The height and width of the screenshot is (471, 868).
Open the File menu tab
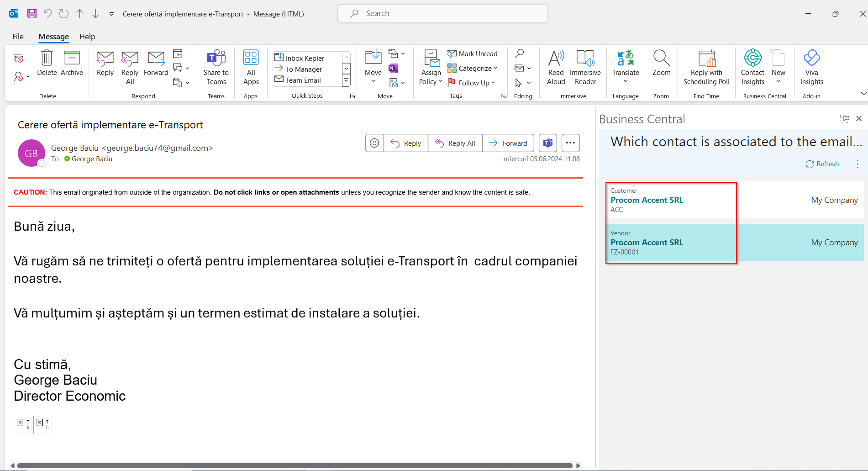point(18,37)
